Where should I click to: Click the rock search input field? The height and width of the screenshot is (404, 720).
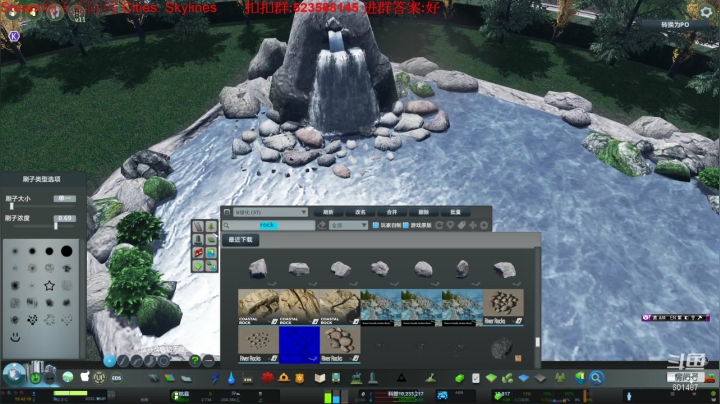pos(269,225)
